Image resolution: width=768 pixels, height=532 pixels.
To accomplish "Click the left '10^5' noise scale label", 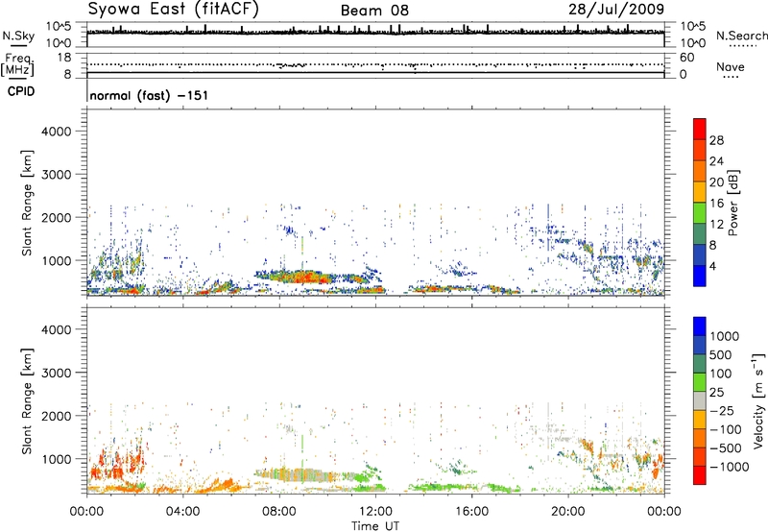I will click(x=59, y=26).
